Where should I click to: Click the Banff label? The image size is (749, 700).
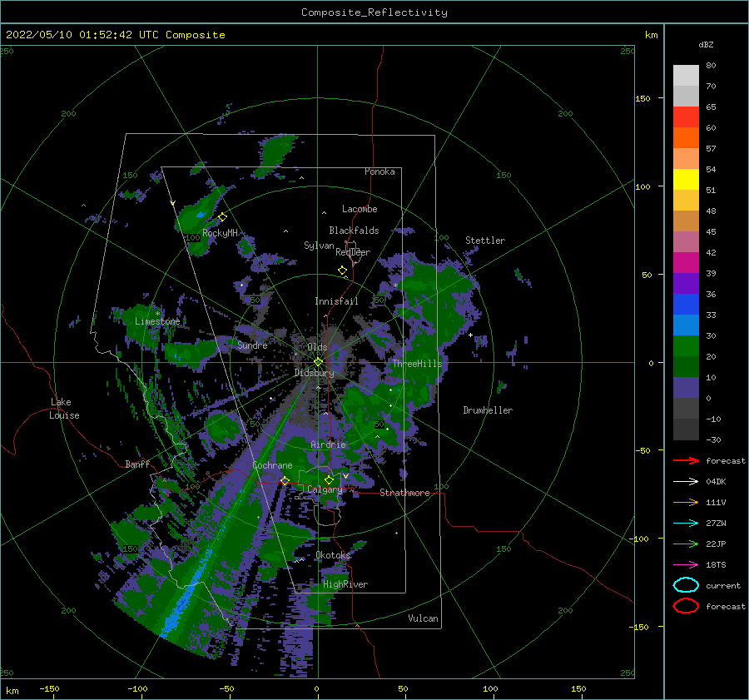tap(137, 464)
